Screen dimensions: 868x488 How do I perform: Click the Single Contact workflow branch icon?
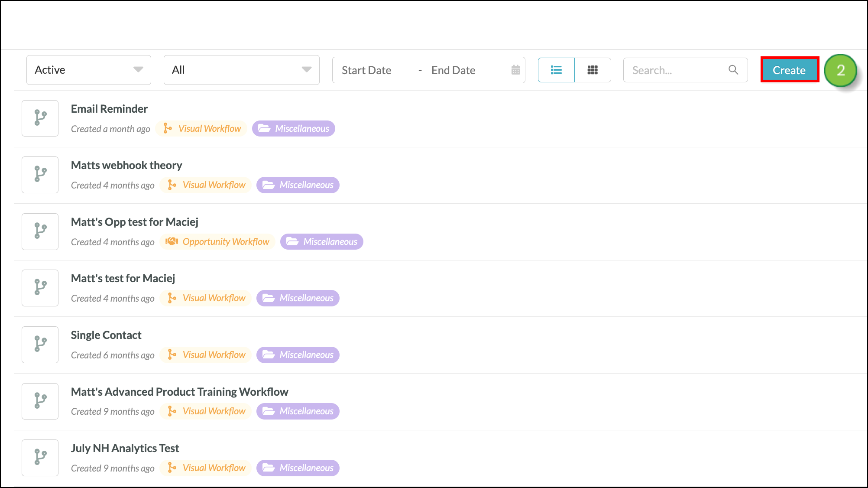tap(40, 345)
